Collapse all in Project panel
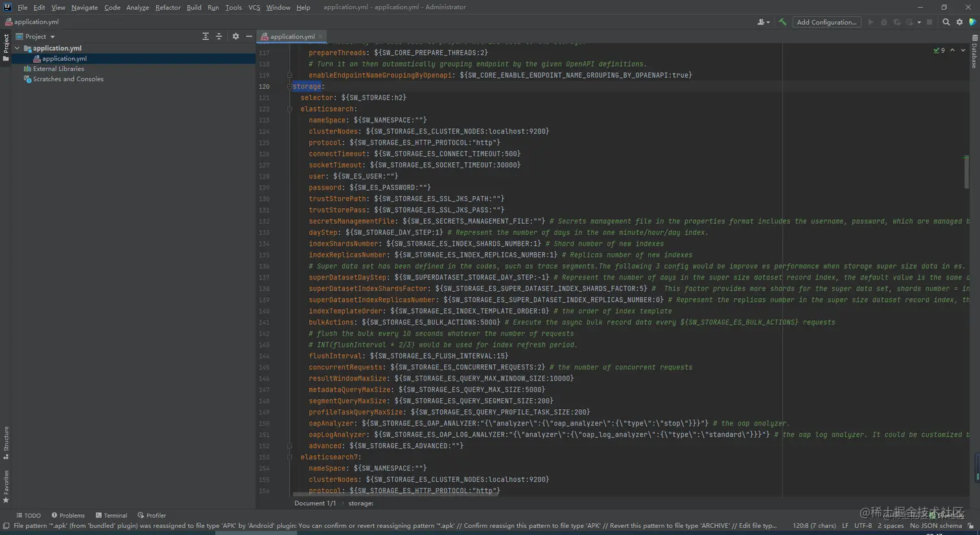980x535 pixels. (219, 36)
